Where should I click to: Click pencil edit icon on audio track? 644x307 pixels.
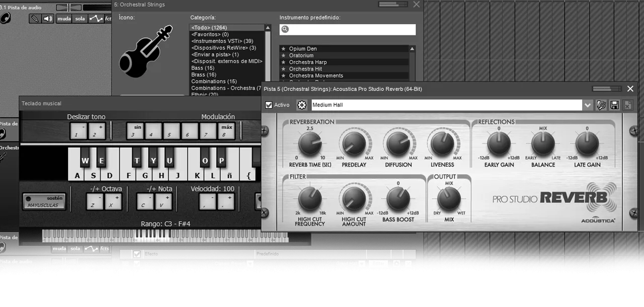(35, 19)
